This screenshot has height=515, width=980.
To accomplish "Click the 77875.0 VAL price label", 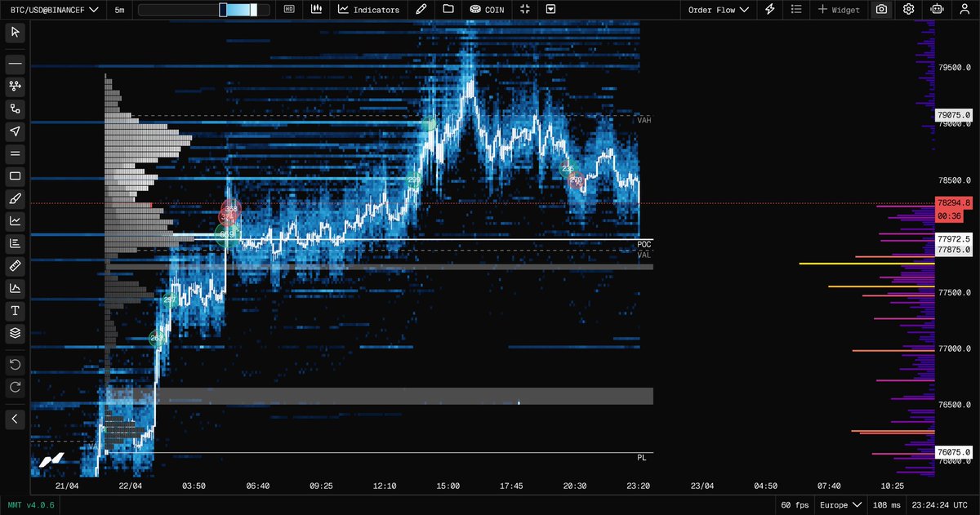I will (954, 251).
